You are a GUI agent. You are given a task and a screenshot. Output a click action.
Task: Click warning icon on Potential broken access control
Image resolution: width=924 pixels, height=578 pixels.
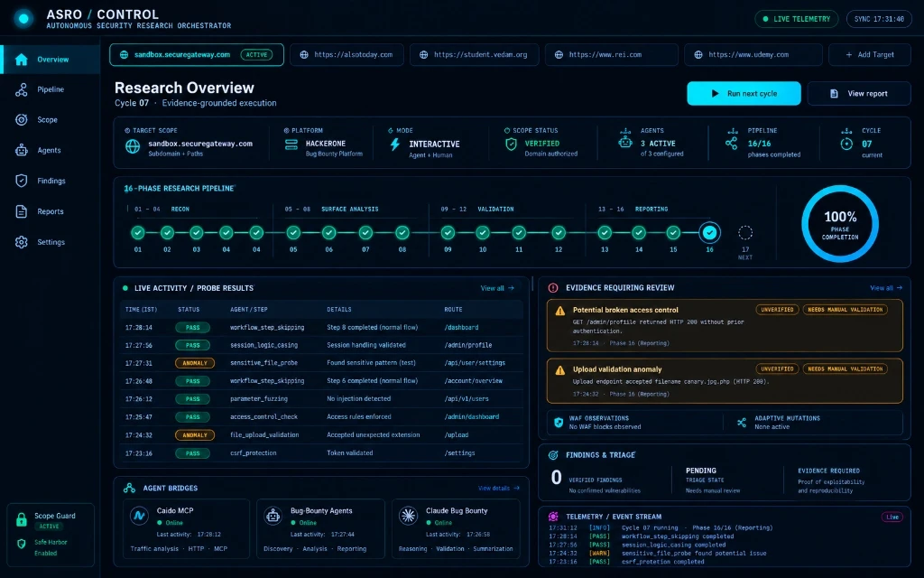[560, 311]
